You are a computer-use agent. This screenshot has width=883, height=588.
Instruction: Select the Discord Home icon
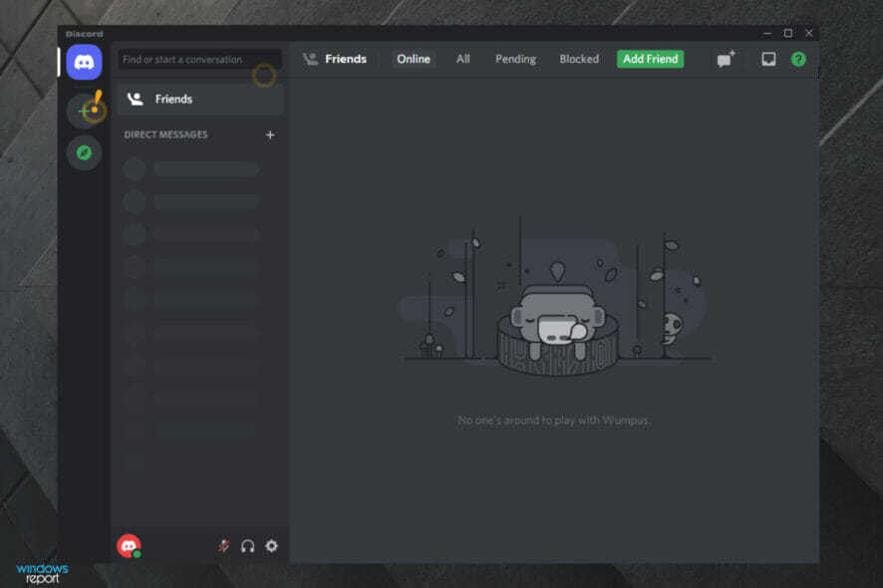coord(84,62)
